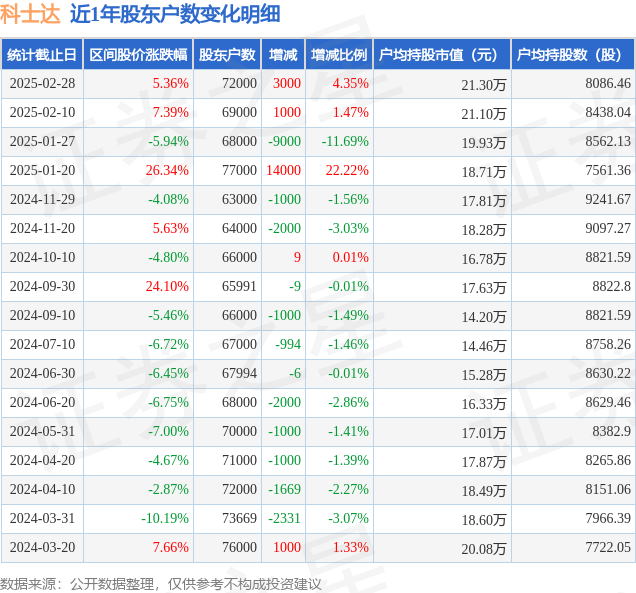Click the date cell 2024-11-29
This screenshot has width=636, height=593.
tap(42, 200)
